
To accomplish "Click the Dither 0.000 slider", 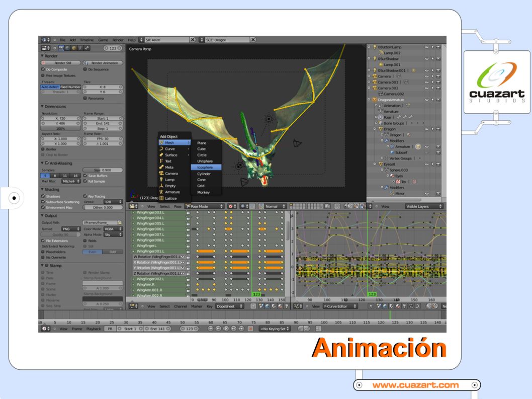I will pyautogui.click(x=103, y=207).
